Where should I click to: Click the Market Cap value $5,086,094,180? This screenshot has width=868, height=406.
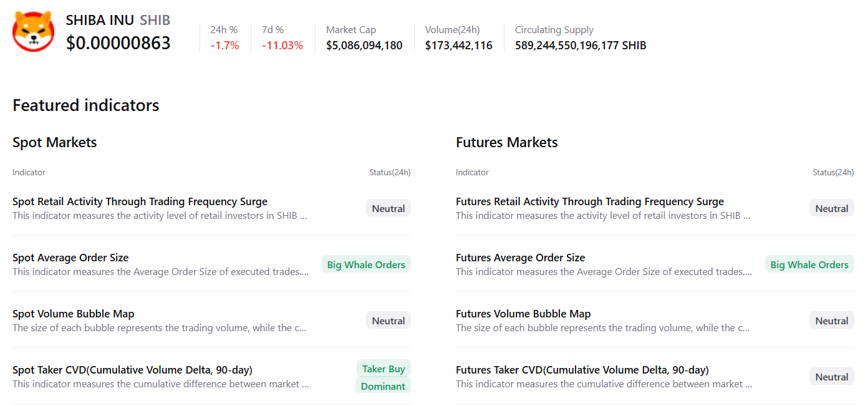[x=364, y=46]
